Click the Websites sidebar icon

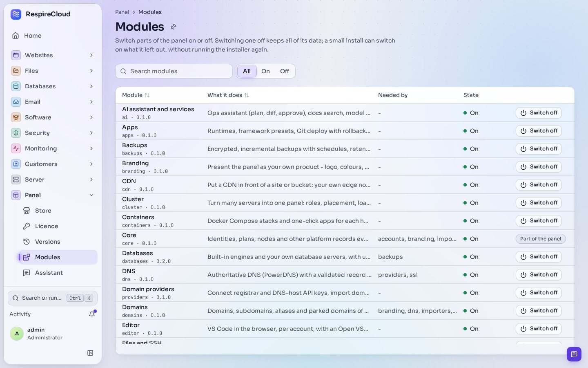coord(16,55)
